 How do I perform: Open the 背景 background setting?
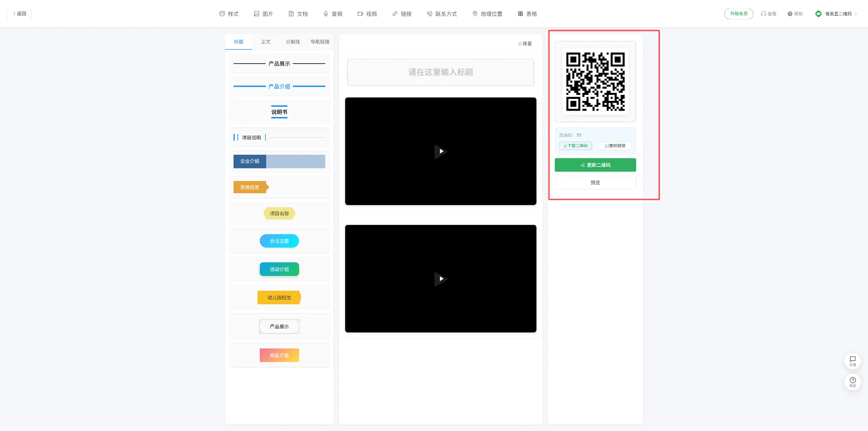525,44
